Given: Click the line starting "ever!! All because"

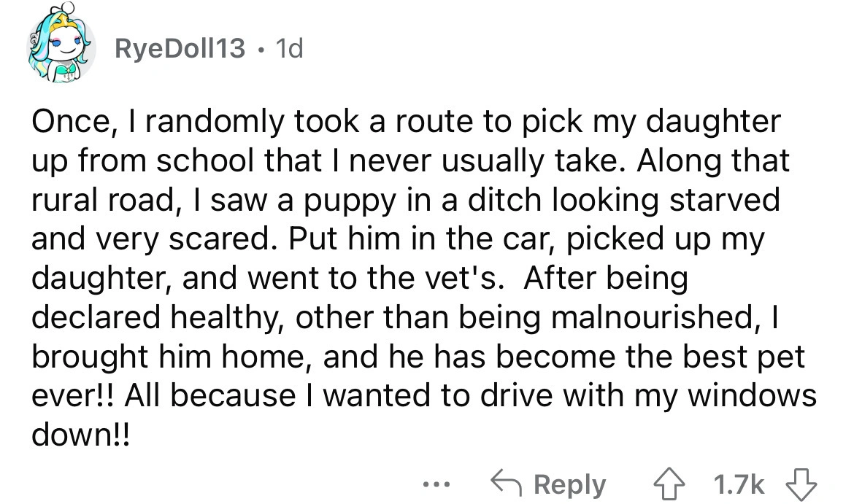Looking at the screenshot, I should pos(422,398).
